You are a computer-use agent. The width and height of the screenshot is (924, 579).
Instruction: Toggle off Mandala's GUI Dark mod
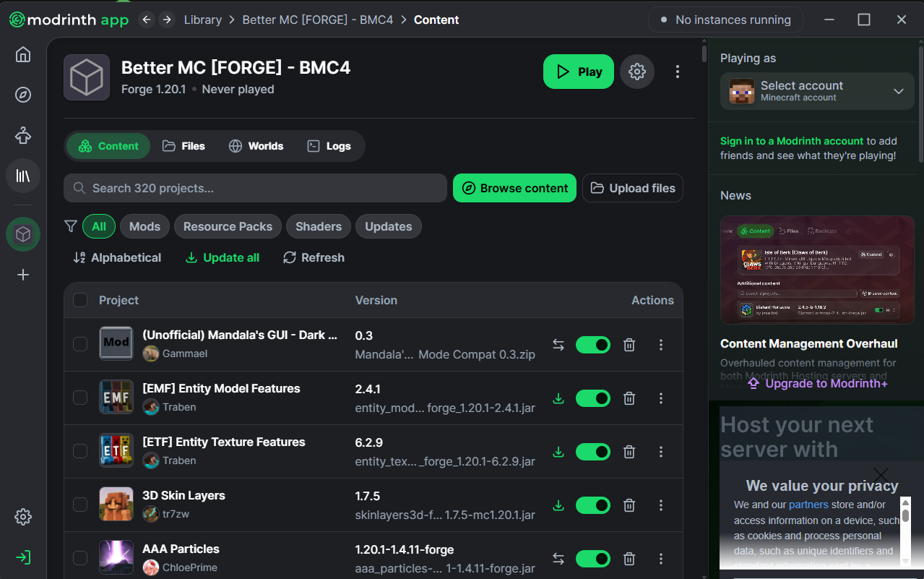(x=592, y=345)
